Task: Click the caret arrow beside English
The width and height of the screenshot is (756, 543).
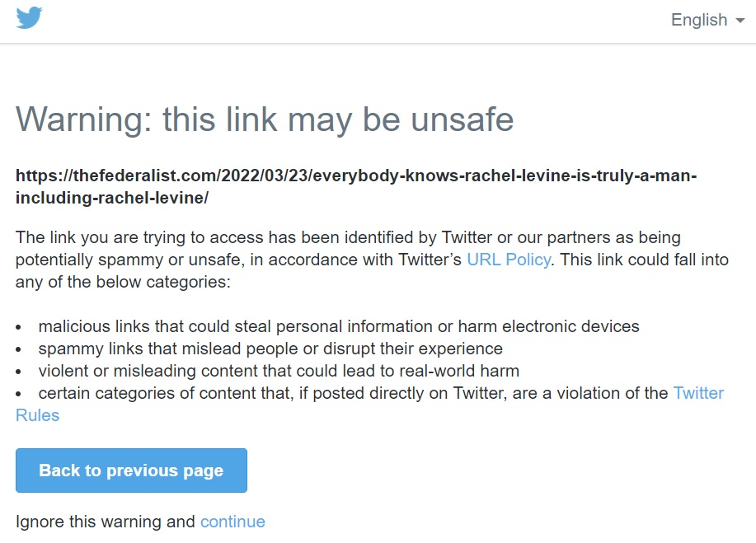Action: 739,21
